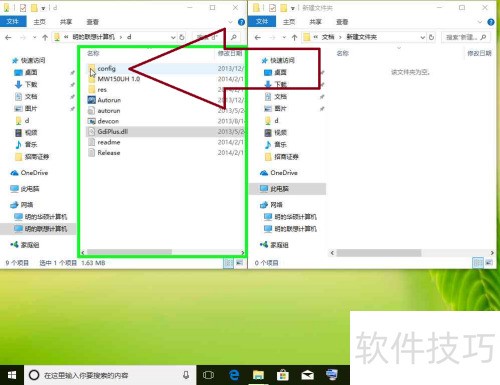The height and width of the screenshot is (385, 500).
Task: Open the Windows Start menu
Action: coord(12,375)
